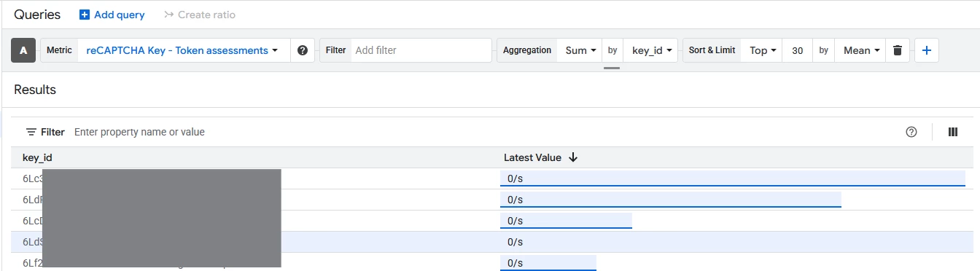This screenshot has width=980, height=271.
Task: Click the table Filter lines icon
Action: (x=31, y=132)
